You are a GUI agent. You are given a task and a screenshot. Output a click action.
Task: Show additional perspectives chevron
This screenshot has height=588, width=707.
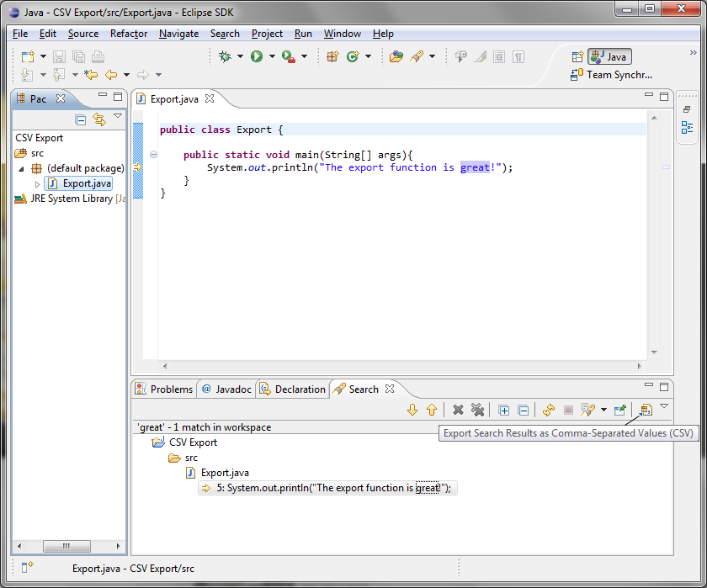tap(693, 53)
